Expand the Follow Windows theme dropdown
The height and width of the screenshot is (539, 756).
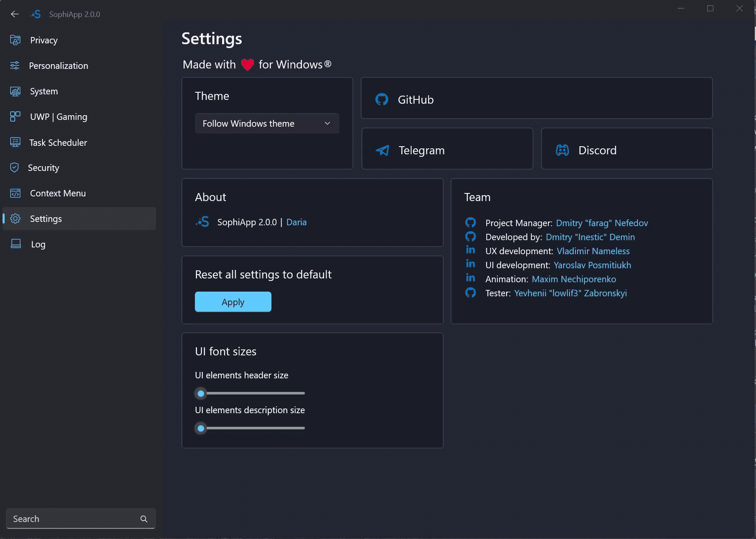point(267,123)
